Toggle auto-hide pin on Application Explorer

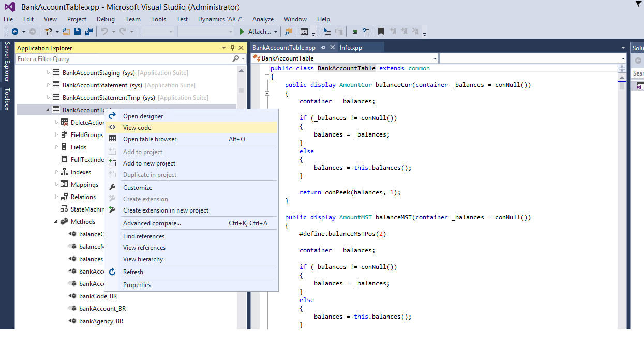[232, 48]
